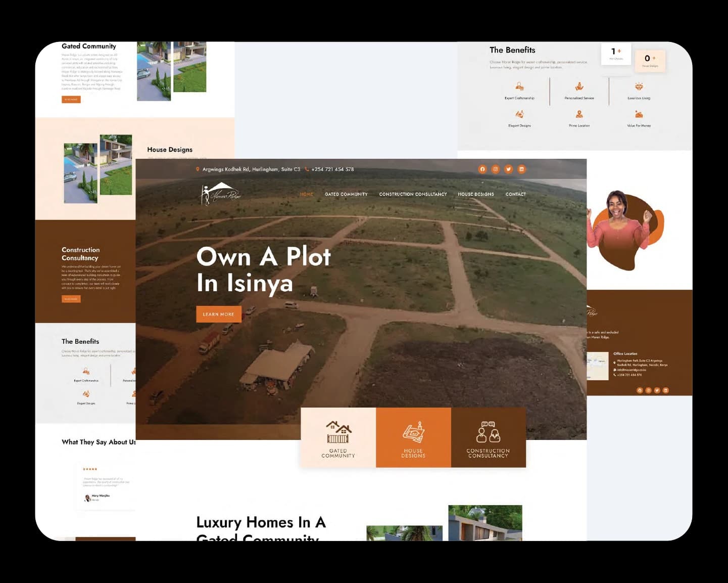Open the House Designs blueprint icon card
Viewport: 728px width, 583px height.
[x=413, y=437]
